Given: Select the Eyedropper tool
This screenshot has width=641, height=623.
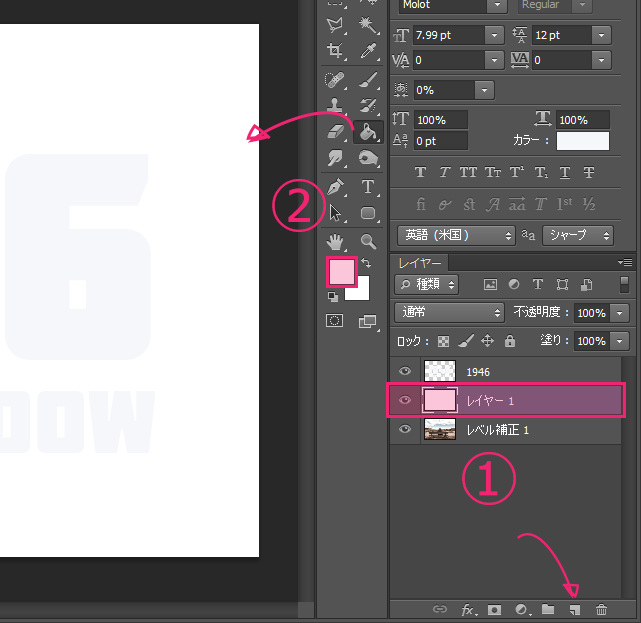Looking at the screenshot, I should 368,50.
